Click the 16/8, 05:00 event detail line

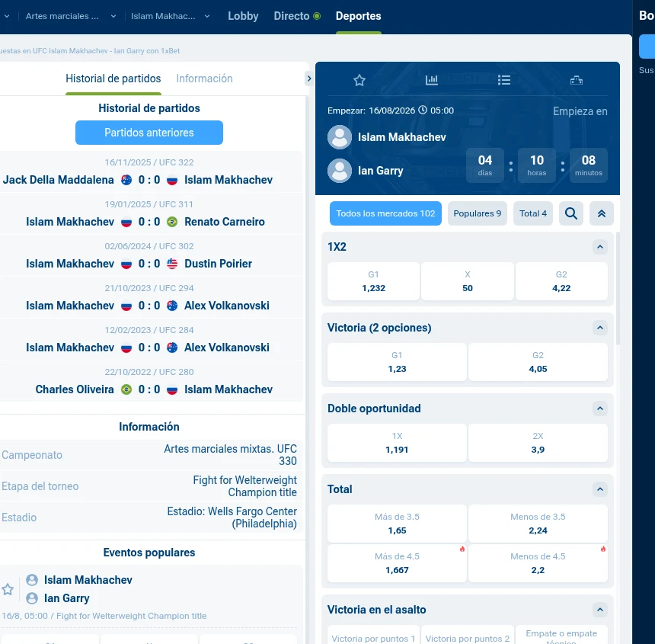104,616
